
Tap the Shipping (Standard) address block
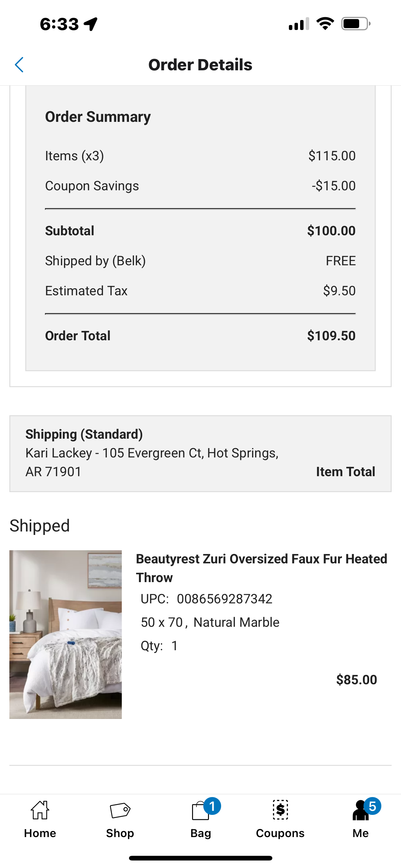[200, 454]
